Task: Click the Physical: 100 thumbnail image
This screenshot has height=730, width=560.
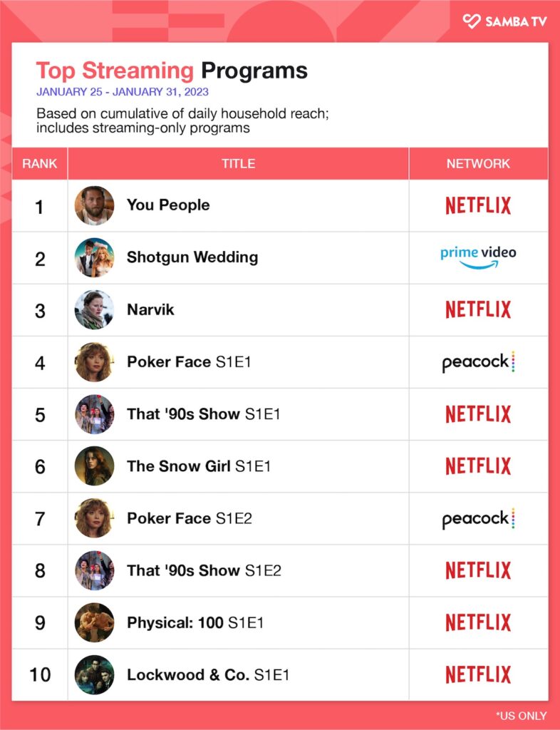Action: tap(94, 622)
